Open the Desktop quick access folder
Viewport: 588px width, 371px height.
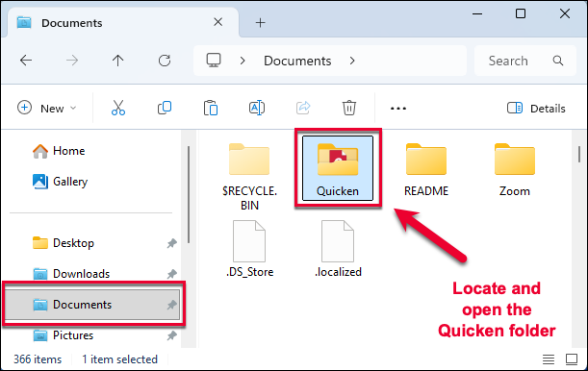coord(64,243)
